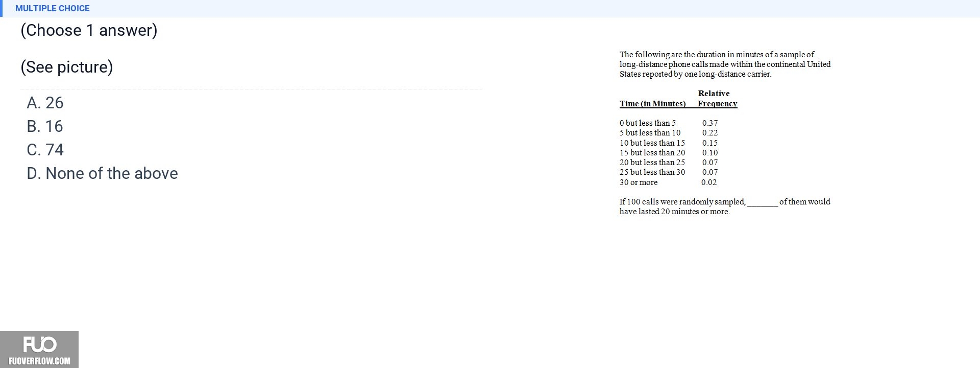
Task: Select answer option C. 74
Action: 45,150
